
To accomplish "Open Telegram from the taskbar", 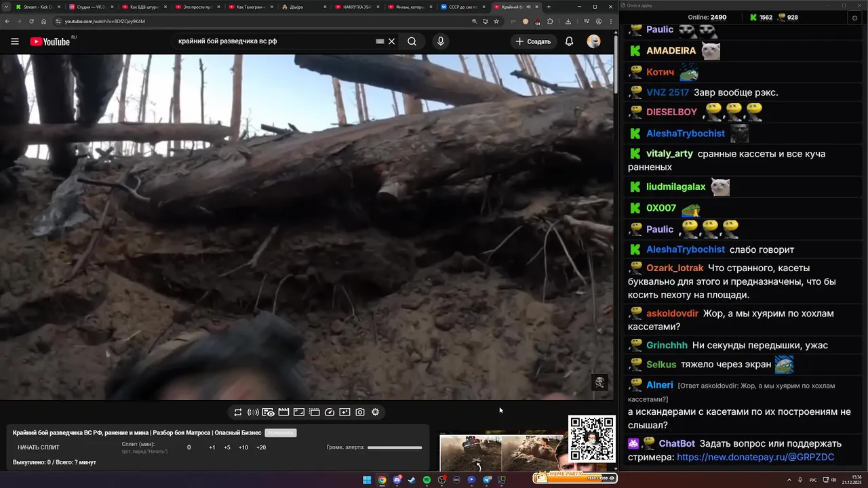I will (x=487, y=480).
